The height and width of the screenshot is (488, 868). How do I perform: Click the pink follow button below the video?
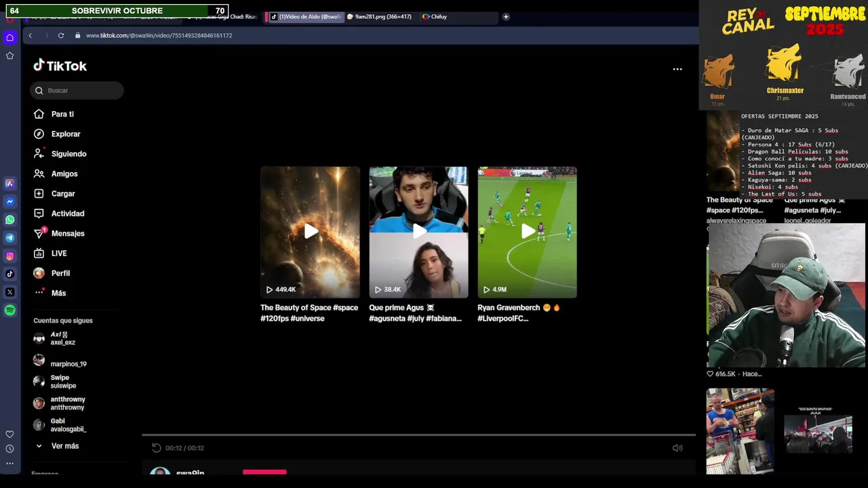click(x=264, y=472)
